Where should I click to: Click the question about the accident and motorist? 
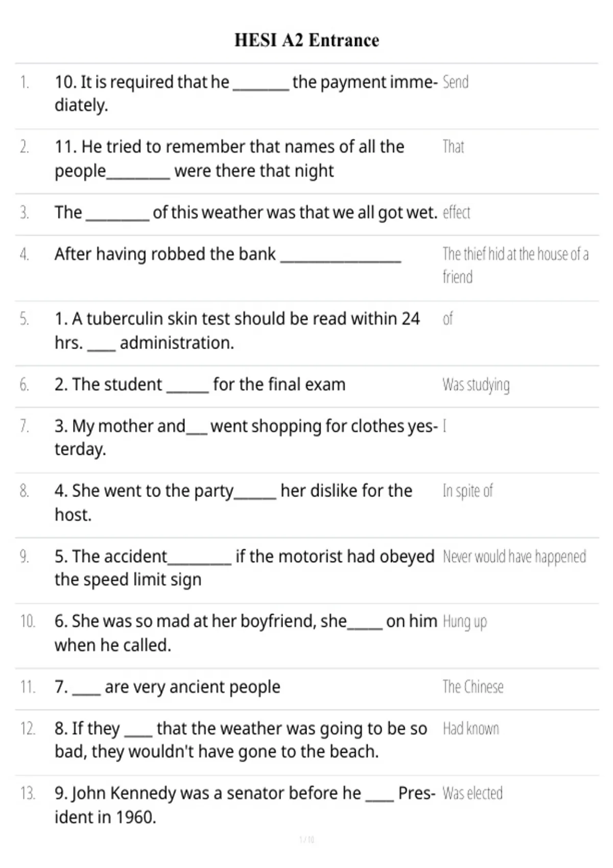click(245, 568)
